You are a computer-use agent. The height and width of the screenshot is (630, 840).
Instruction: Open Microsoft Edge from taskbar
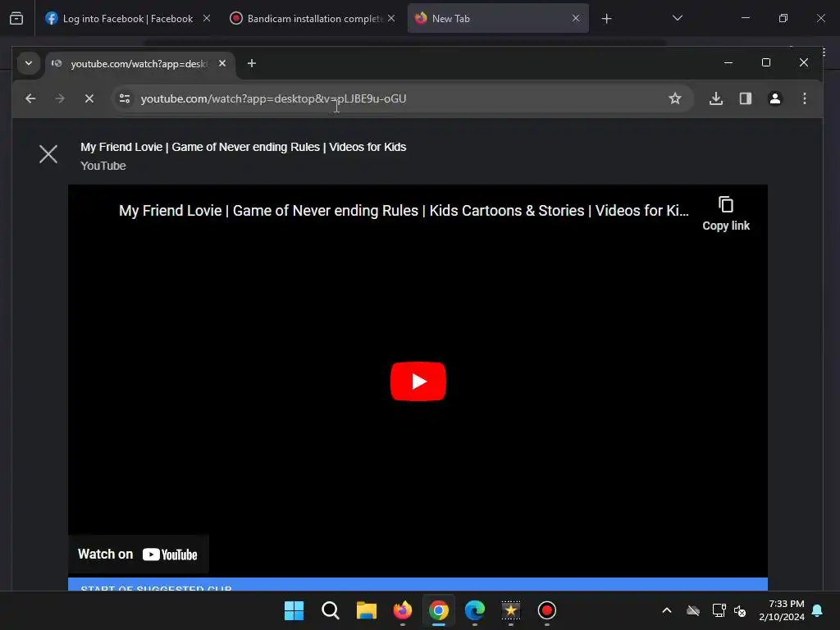click(x=475, y=610)
